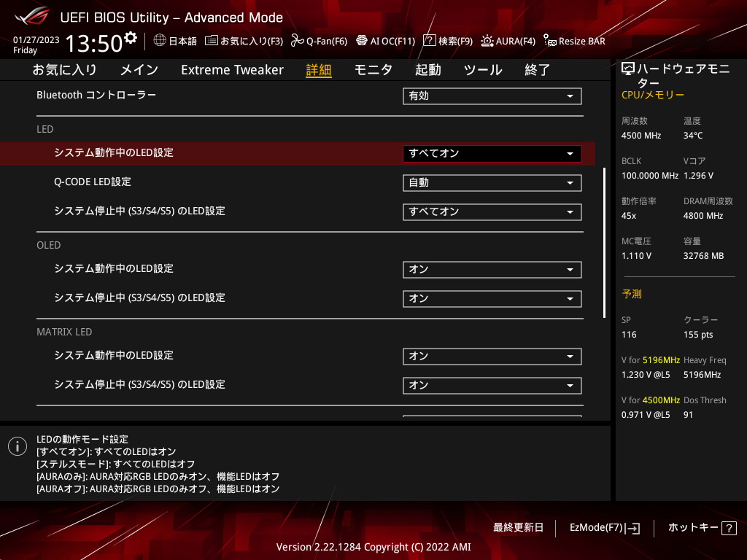The width and height of the screenshot is (747, 560).
Task: Open ホットキー help
Action: pos(693,528)
